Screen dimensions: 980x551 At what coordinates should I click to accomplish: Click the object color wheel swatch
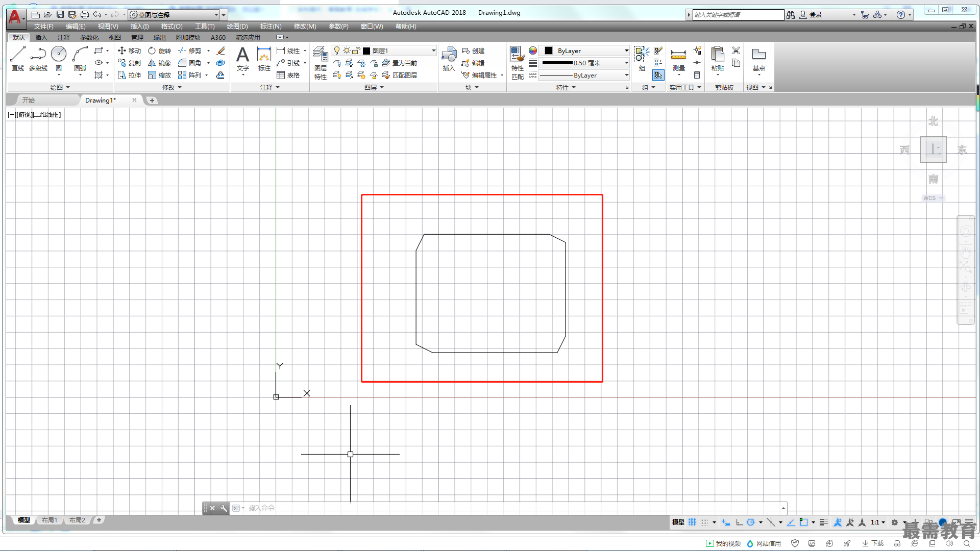(532, 51)
